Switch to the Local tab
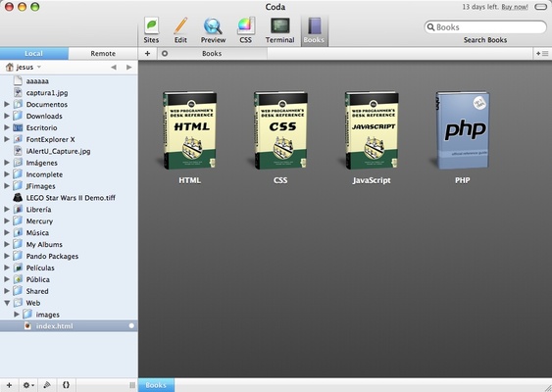This screenshot has width=552, height=392. 34,54
